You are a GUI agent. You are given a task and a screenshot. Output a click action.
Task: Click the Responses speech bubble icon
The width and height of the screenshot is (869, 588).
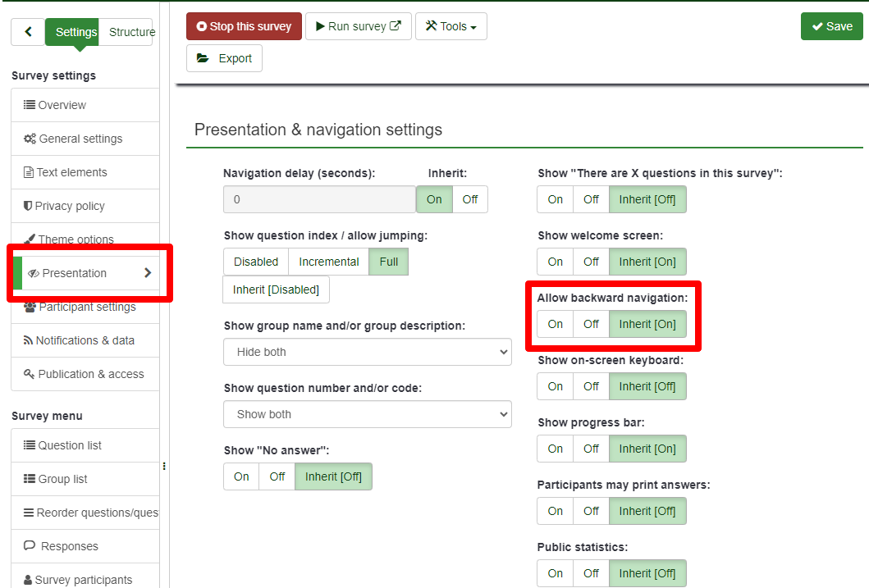pyautogui.click(x=30, y=546)
